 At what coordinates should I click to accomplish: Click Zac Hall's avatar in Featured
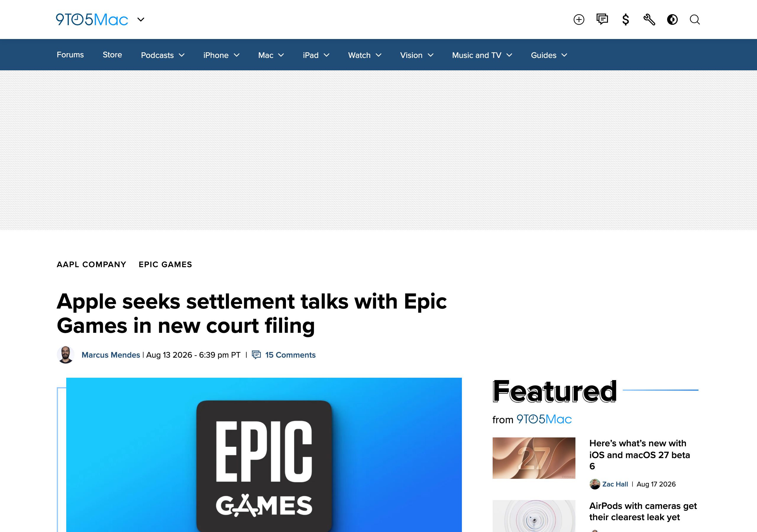595,484
